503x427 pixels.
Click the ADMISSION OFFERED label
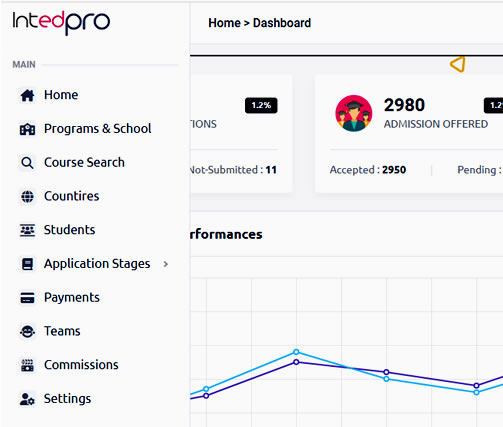point(436,124)
